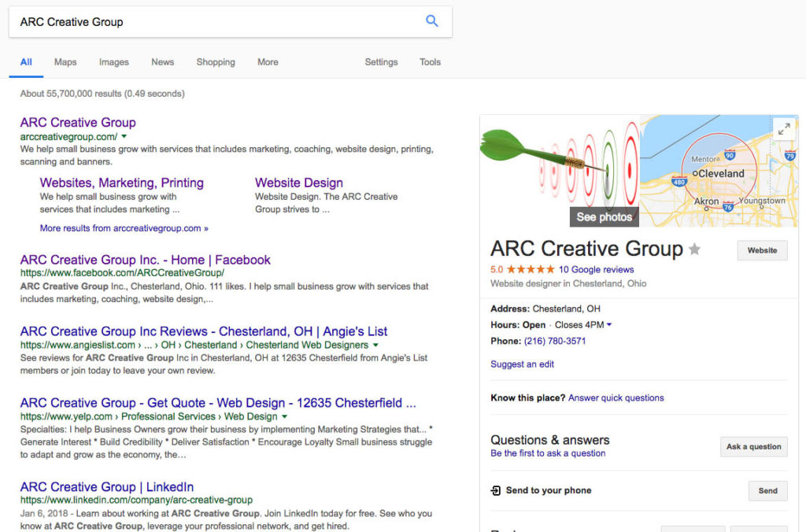
Task: Click the Ask a question button
Action: click(x=753, y=447)
